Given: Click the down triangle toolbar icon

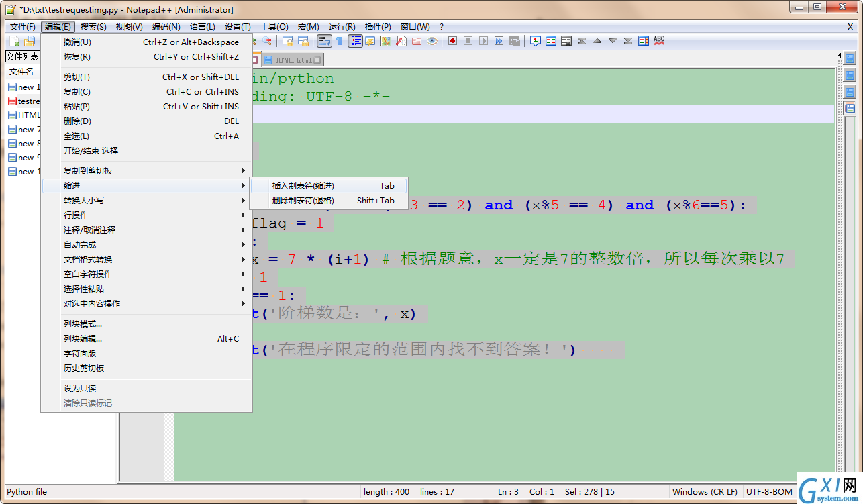Looking at the screenshot, I should (613, 41).
